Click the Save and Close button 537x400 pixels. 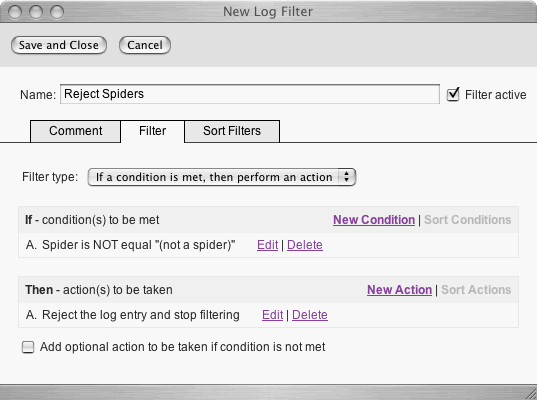59,45
